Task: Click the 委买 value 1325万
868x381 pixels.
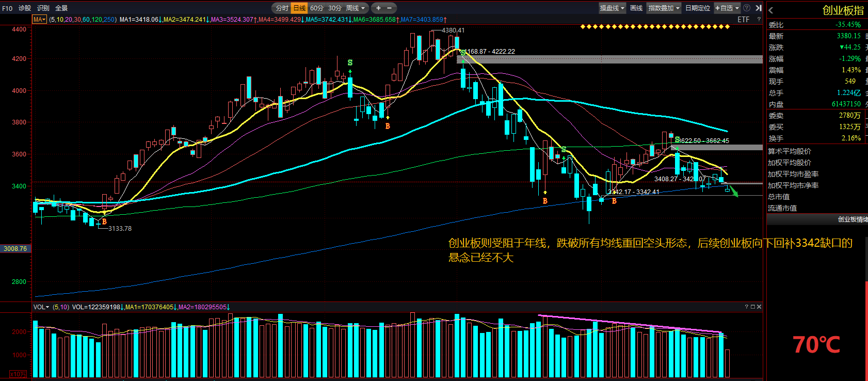Action: point(850,127)
